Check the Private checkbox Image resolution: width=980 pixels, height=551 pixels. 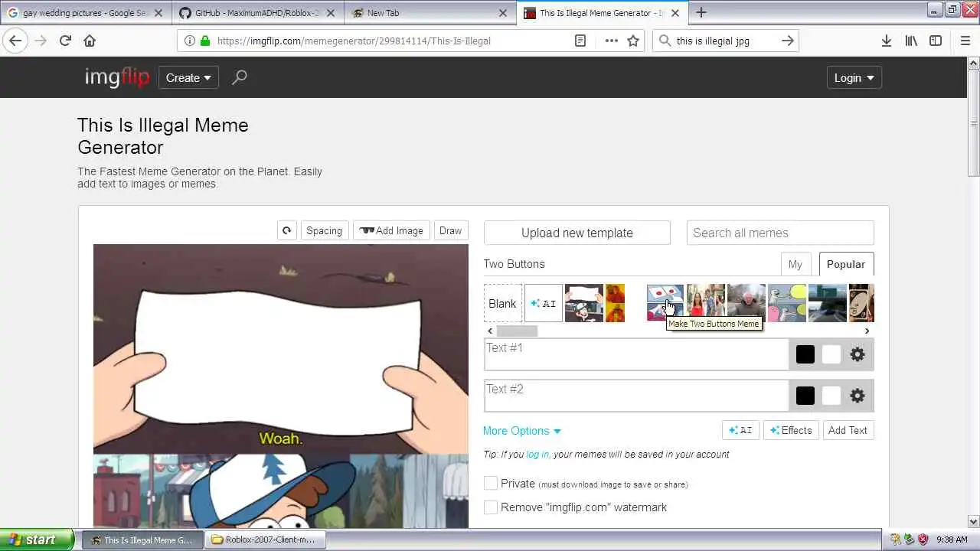[491, 484]
